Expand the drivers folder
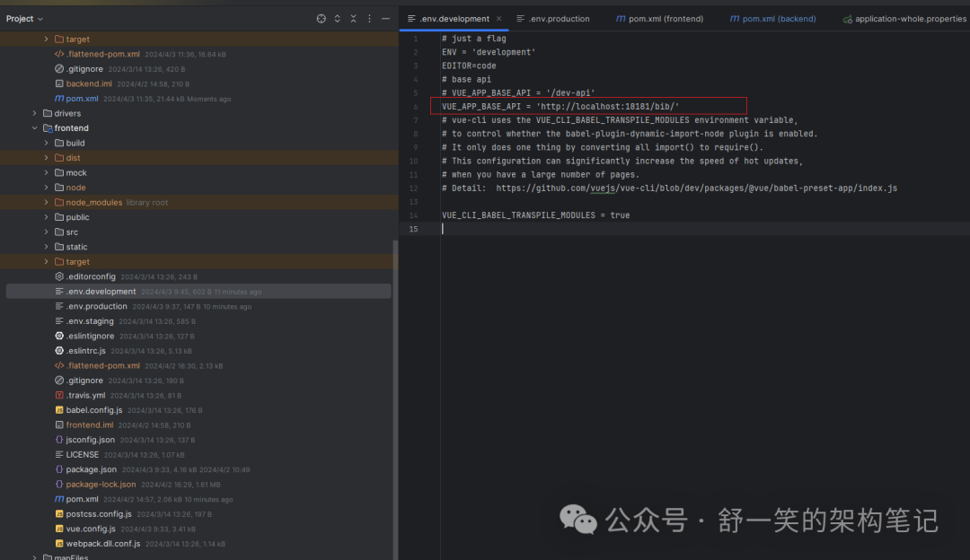The height and width of the screenshot is (560, 970). (x=34, y=113)
